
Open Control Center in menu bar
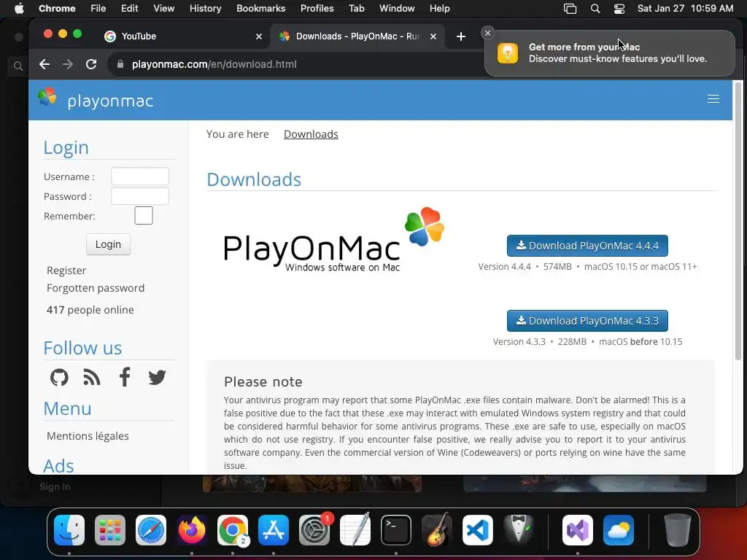(x=619, y=9)
